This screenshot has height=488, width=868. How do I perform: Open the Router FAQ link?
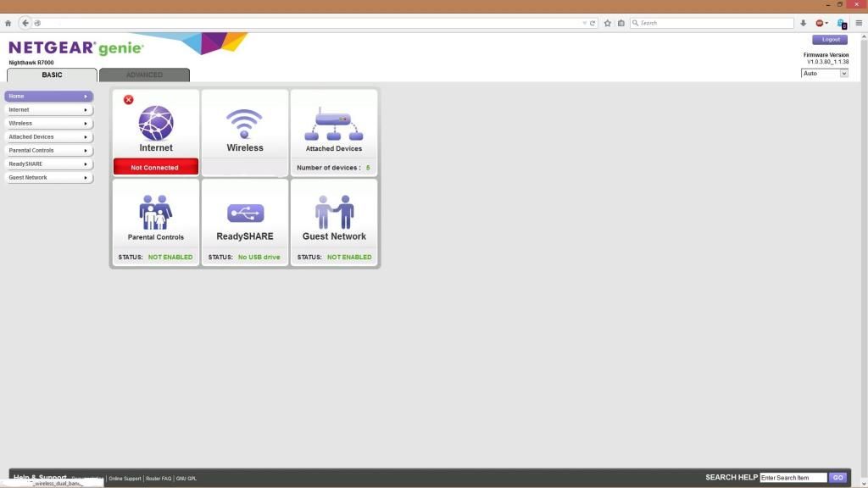[x=159, y=479]
